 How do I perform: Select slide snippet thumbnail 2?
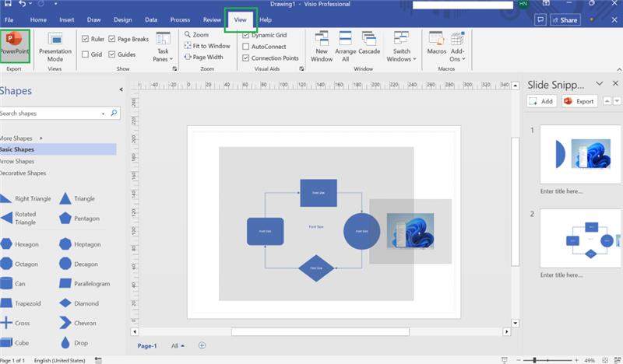[x=580, y=238]
